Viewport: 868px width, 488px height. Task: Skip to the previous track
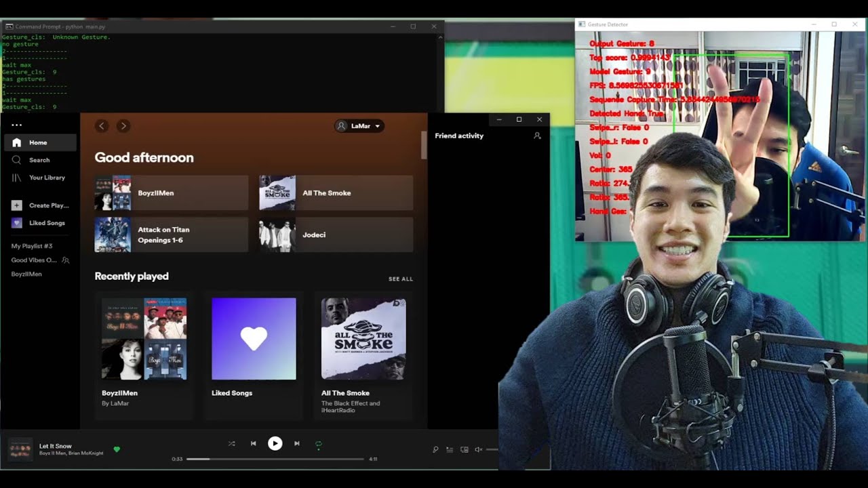(253, 443)
